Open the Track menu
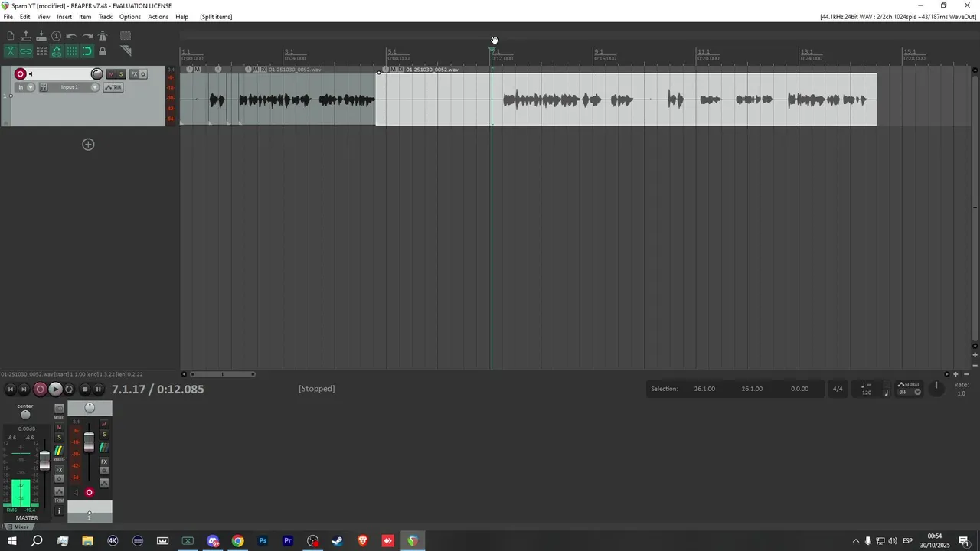The width and height of the screenshot is (980, 551). coord(106,17)
